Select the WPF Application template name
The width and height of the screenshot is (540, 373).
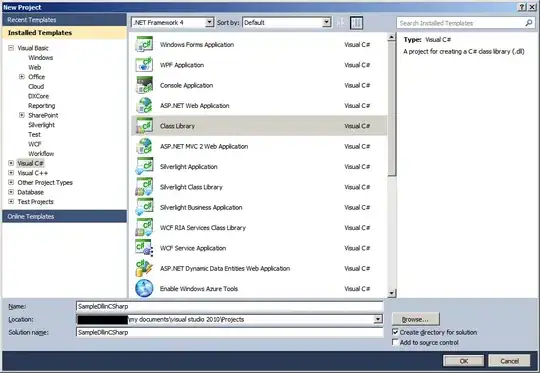[182, 65]
